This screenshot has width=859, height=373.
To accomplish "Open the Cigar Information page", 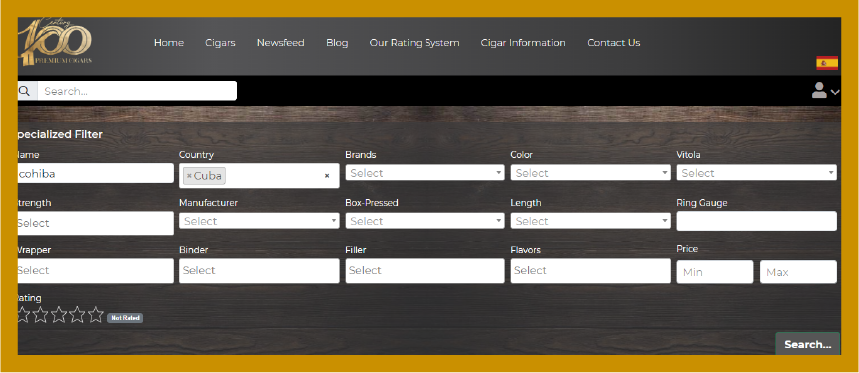I will tap(523, 43).
